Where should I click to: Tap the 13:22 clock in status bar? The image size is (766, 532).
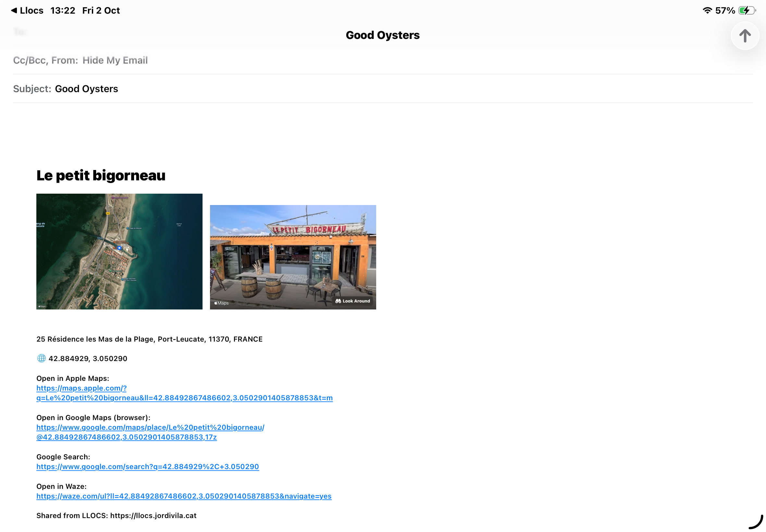click(x=63, y=11)
